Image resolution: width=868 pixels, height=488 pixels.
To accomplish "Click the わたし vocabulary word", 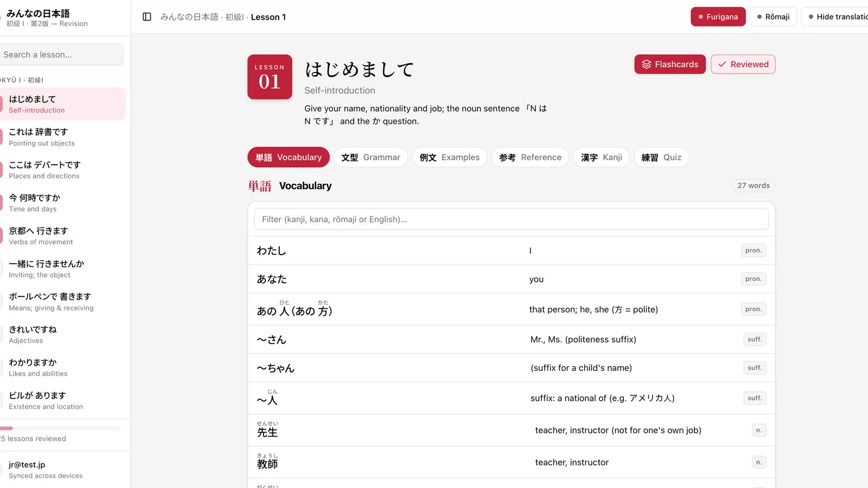I will coord(271,251).
